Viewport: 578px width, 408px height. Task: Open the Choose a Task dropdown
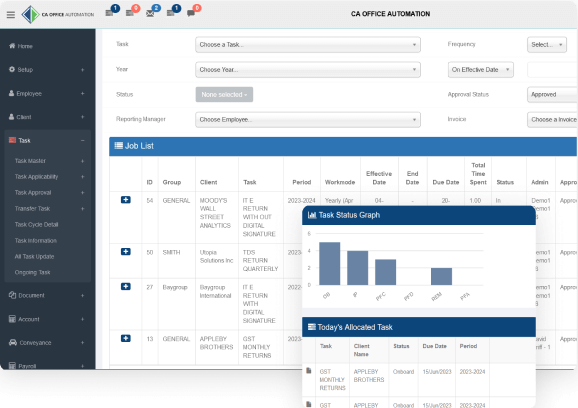[x=308, y=45]
